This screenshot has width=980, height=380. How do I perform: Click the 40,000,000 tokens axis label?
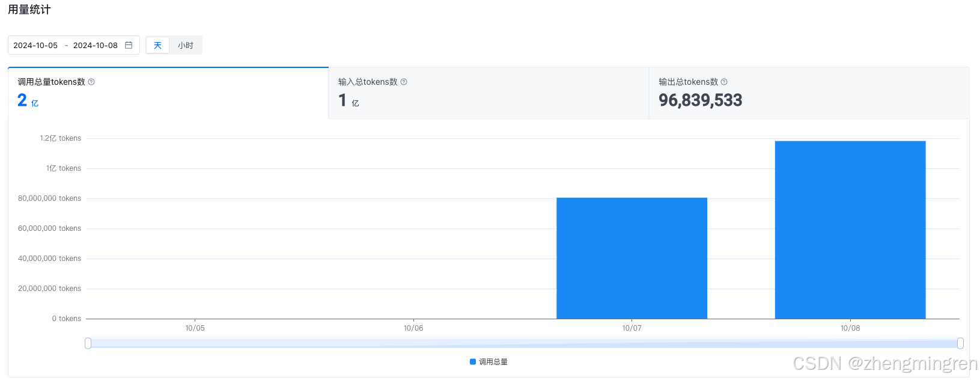coord(49,259)
